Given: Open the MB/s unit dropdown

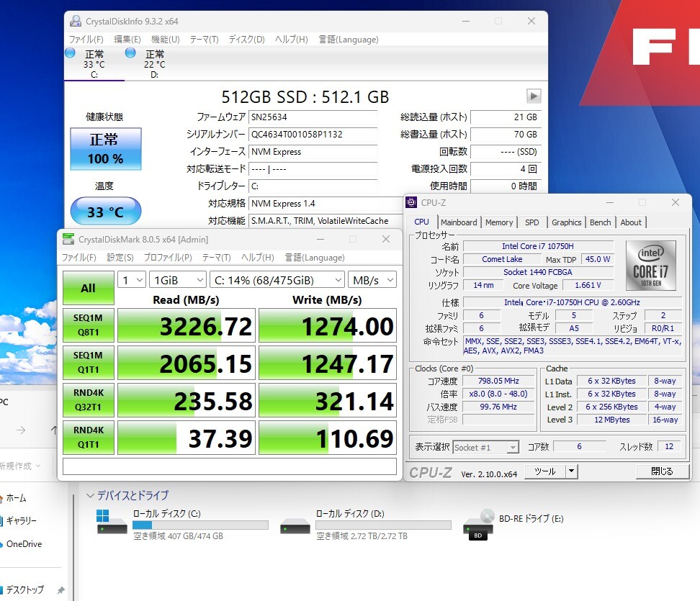Looking at the screenshot, I should tap(372, 280).
